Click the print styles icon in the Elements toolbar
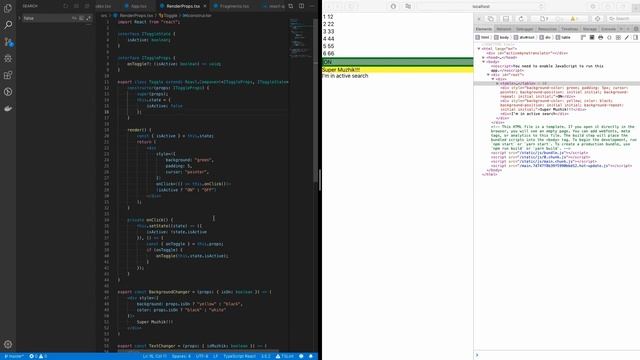 click(600, 38)
